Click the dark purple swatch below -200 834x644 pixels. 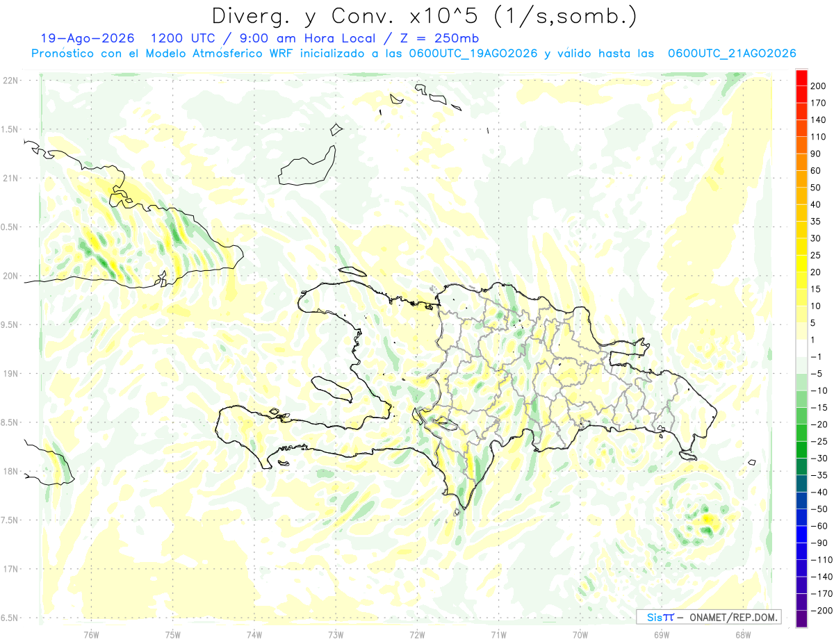(x=801, y=619)
